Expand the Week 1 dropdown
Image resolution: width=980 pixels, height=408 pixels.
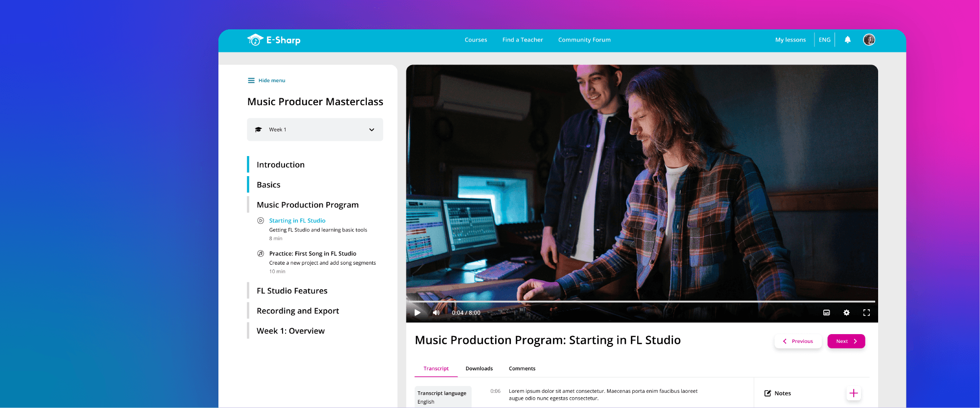[315, 130]
